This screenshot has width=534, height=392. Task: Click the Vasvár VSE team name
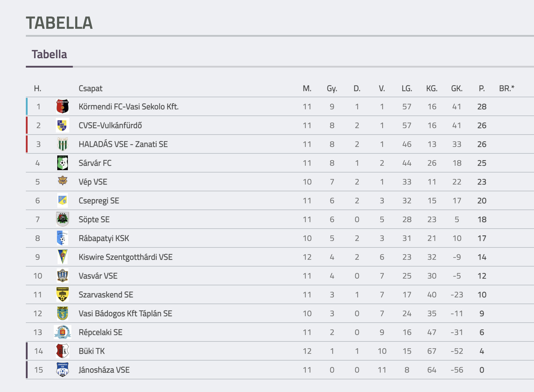click(98, 276)
